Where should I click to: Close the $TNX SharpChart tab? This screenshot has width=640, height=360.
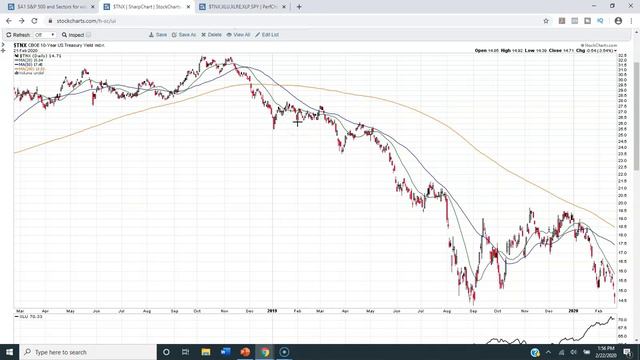188,7
